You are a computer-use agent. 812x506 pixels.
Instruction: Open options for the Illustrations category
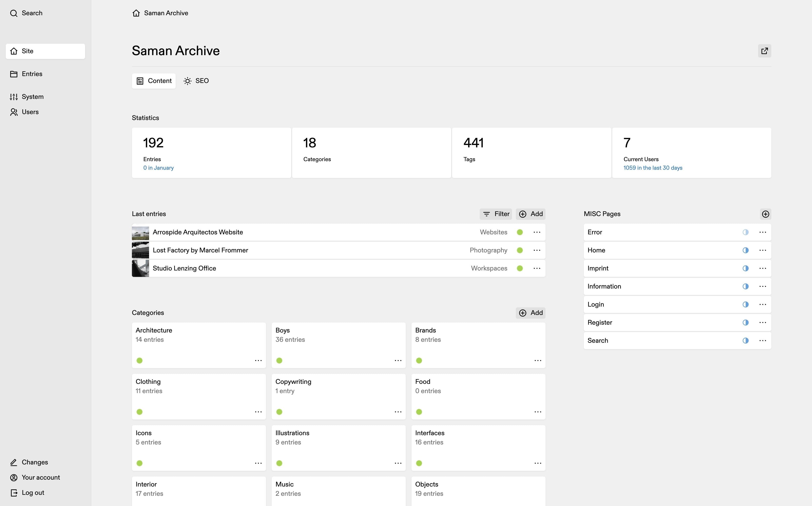[x=398, y=463]
